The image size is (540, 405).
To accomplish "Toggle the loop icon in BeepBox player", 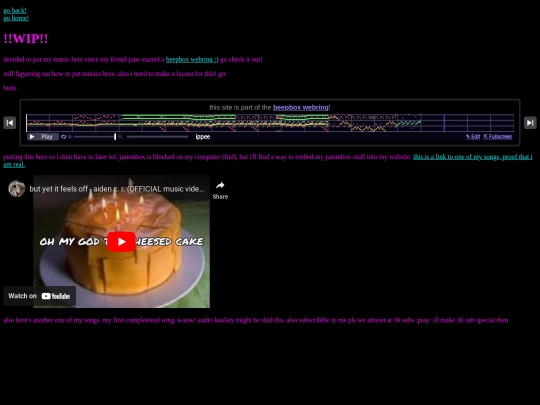I will (x=63, y=137).
